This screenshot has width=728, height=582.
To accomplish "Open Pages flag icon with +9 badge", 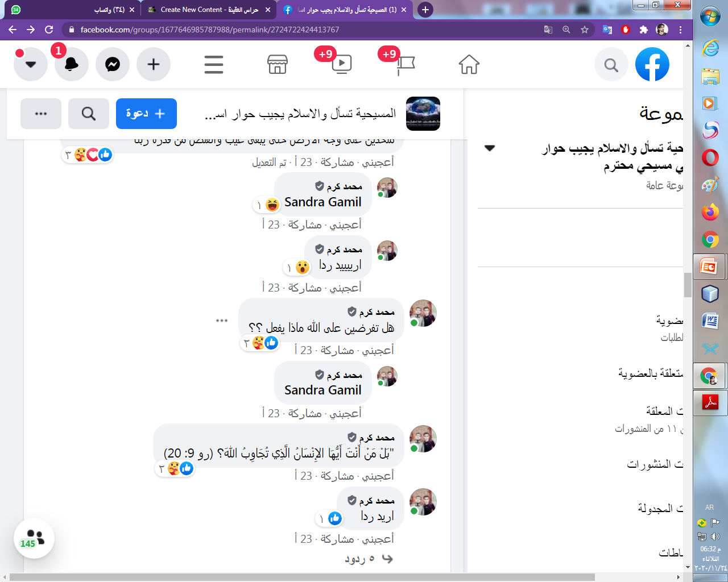I will [405, 65].
